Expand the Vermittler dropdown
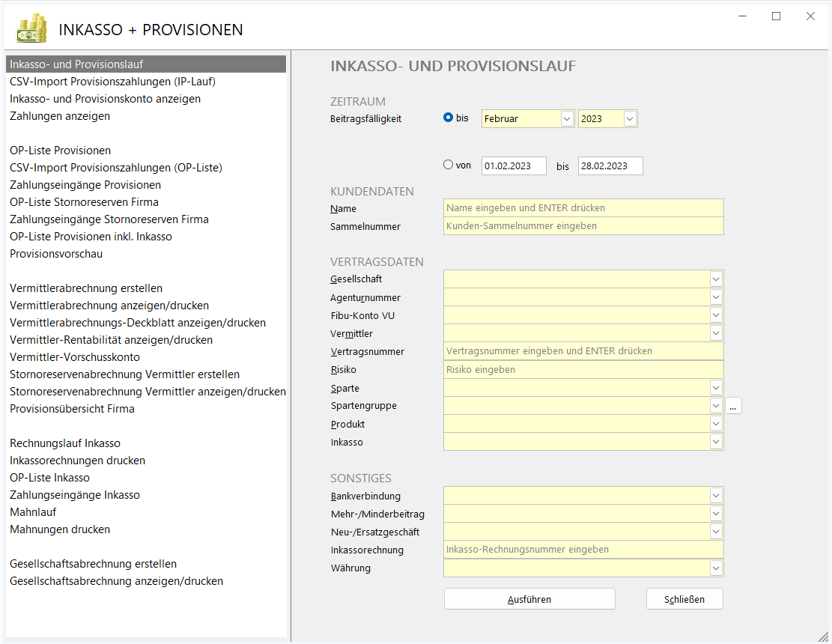Viewport: 832px width, 644px height. coord(716,333)
